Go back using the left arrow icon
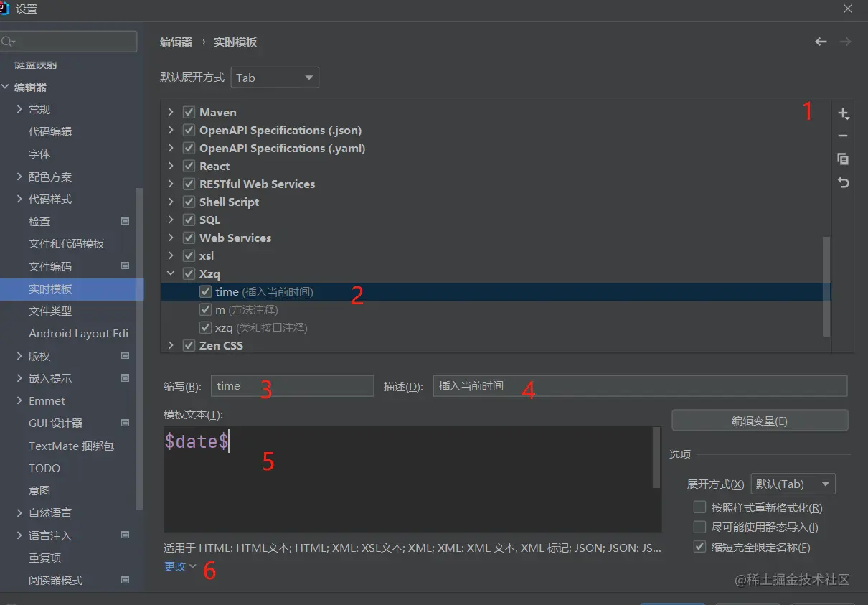 point(821,42)
